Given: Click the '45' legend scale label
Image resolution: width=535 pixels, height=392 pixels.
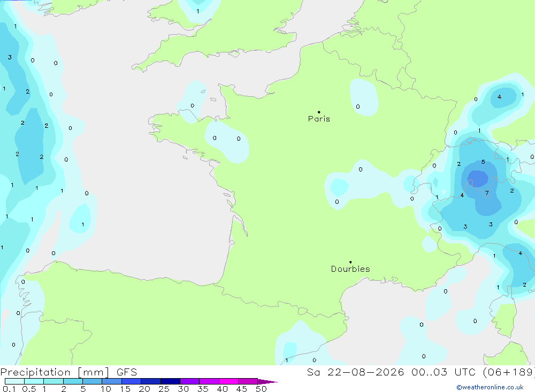Looking at the screenshot, I should click(242, 389).
